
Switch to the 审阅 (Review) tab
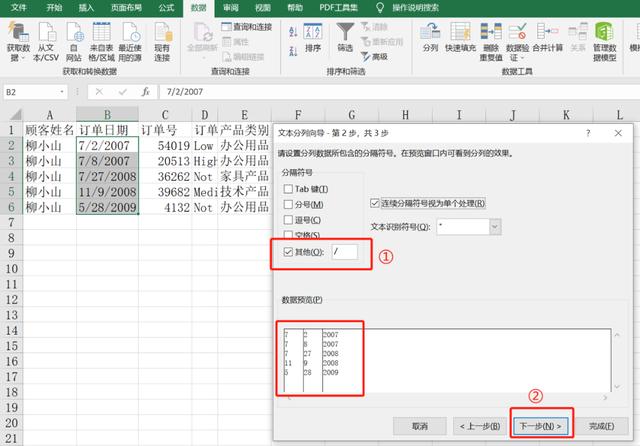231,7
